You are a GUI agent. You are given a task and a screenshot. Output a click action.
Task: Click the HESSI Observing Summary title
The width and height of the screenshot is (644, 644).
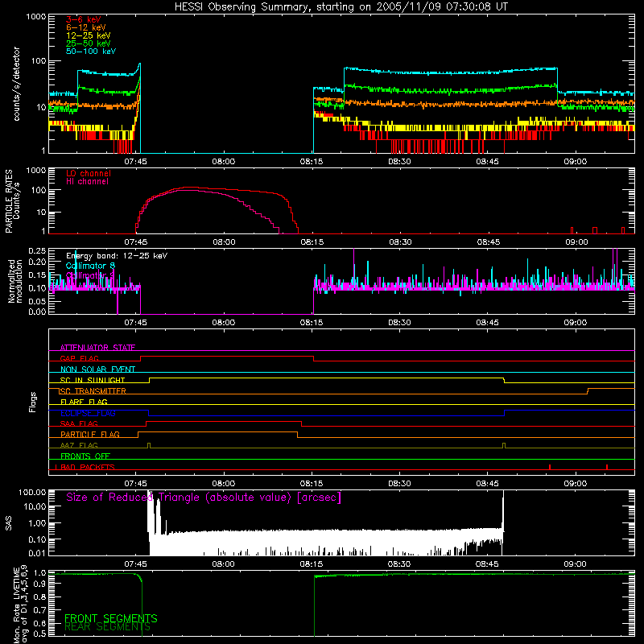[341, 7]
